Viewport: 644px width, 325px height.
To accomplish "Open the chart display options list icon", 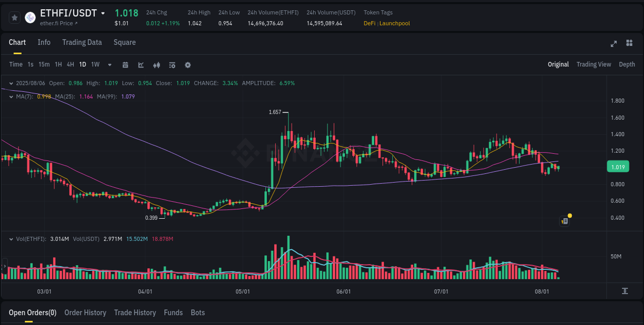I will point(172,65).
